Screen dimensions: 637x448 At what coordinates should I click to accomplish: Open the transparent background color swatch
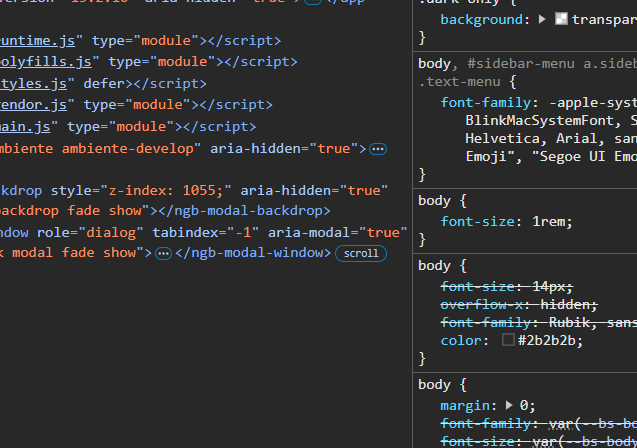[561, 19]
